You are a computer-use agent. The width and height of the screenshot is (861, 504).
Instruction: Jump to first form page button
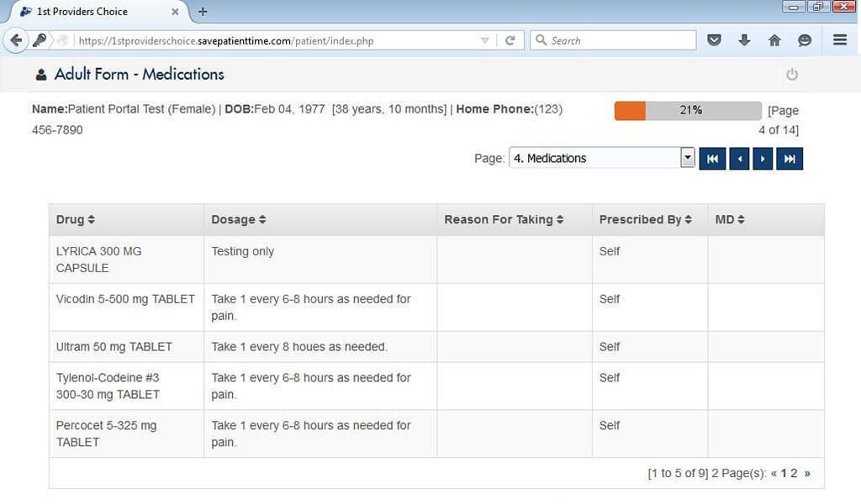712,159
